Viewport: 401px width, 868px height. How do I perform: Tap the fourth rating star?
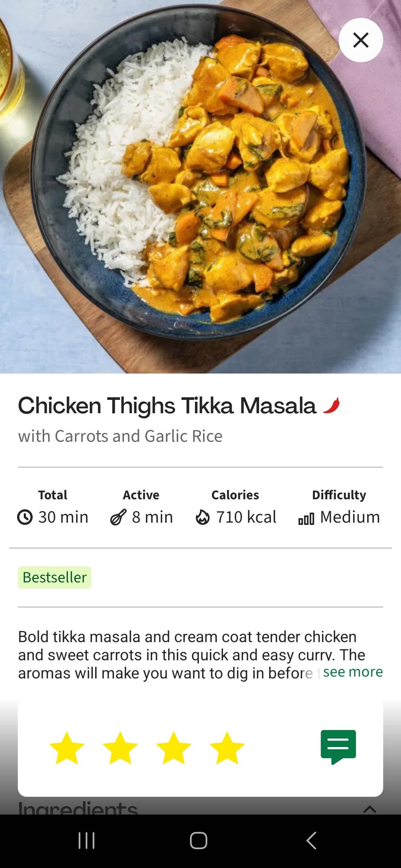tap(227, 748)
